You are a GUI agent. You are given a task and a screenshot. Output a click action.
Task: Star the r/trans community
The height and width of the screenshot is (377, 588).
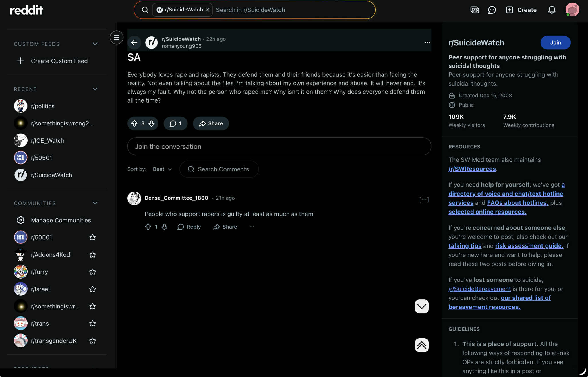(x=92, y=324)
